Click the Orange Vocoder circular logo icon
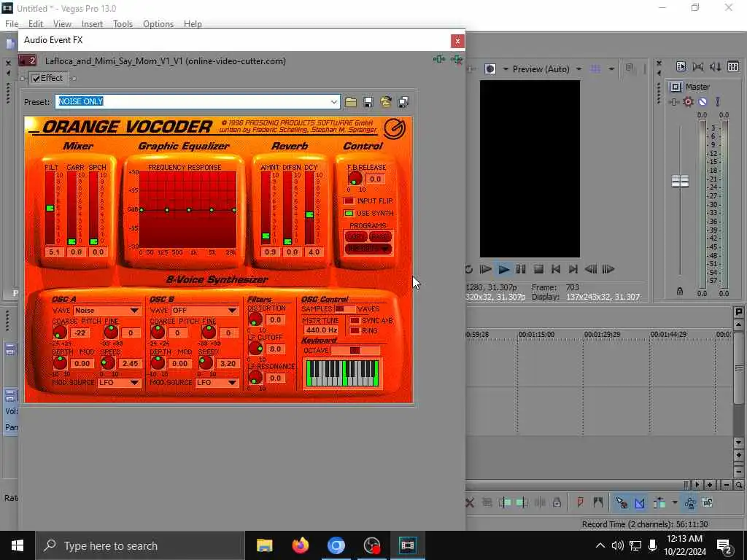747x560 pixels. tap(395, 128)
